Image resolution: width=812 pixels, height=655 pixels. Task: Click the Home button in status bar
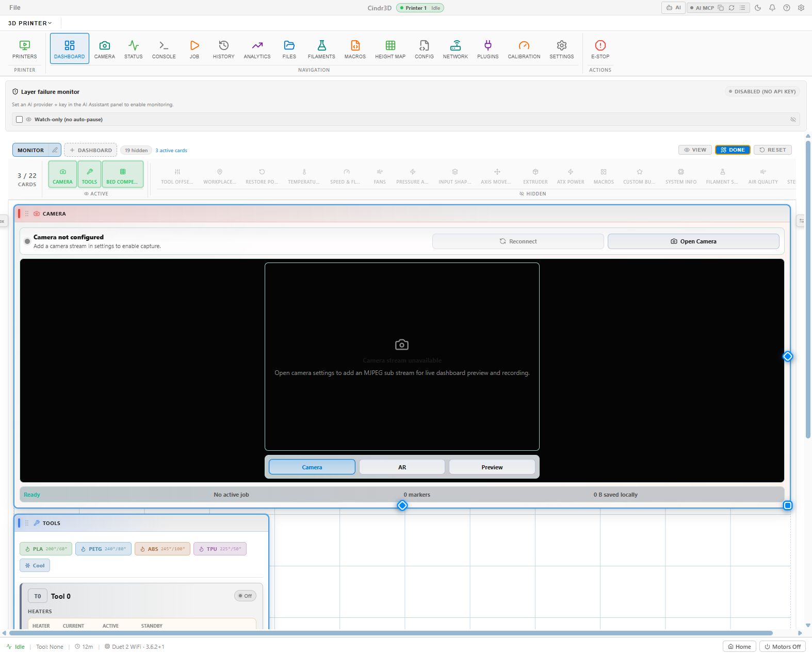(x=739, y=646)
